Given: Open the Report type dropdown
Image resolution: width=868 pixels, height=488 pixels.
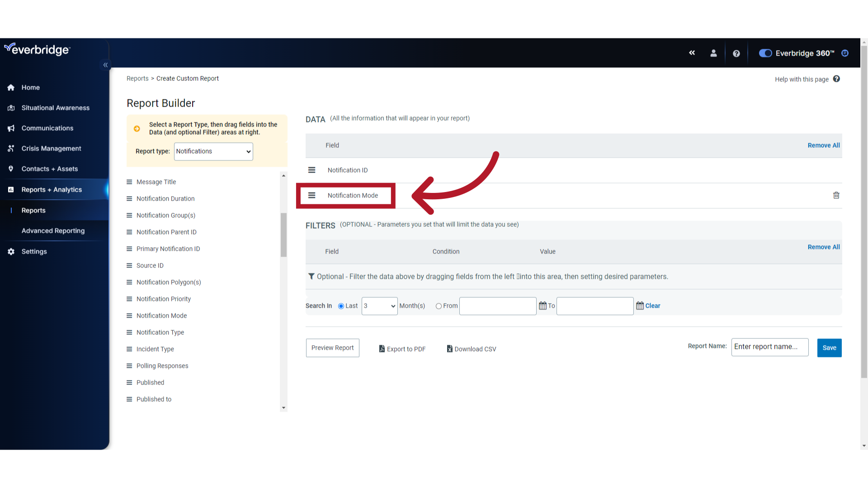Looking at the screenshot, I should (213, 151).
